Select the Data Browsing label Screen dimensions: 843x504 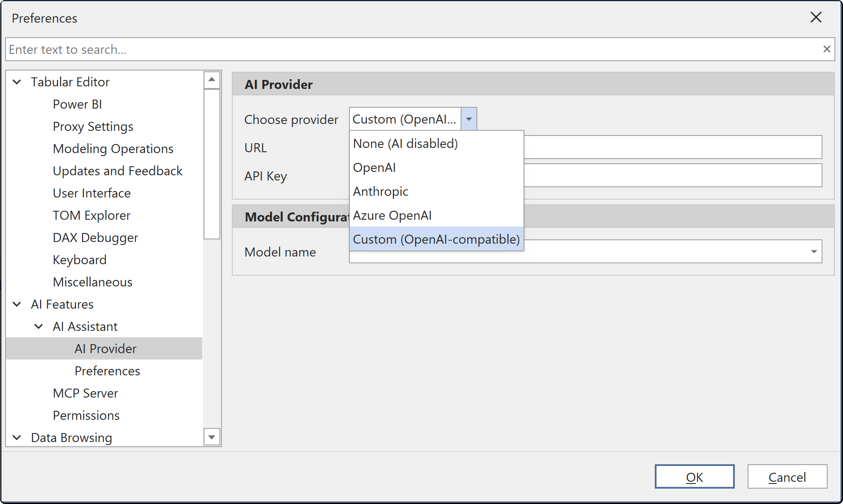click(71, 437)
